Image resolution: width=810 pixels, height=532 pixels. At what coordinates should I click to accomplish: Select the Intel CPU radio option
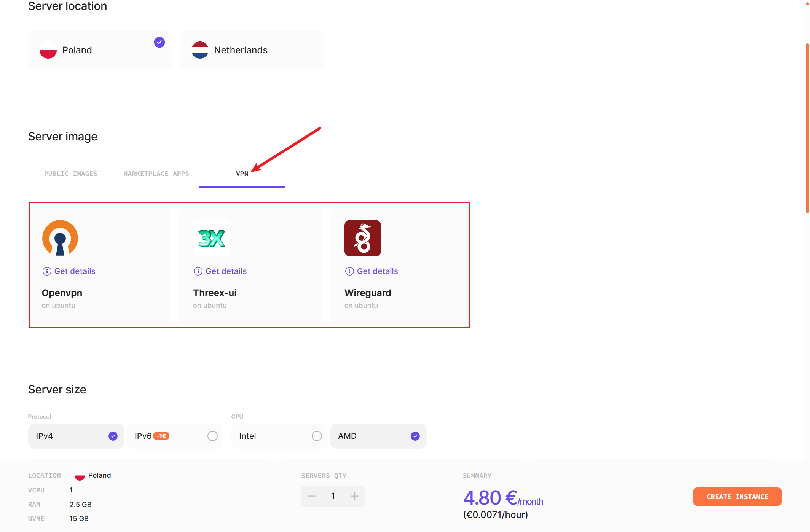point(317,436)
